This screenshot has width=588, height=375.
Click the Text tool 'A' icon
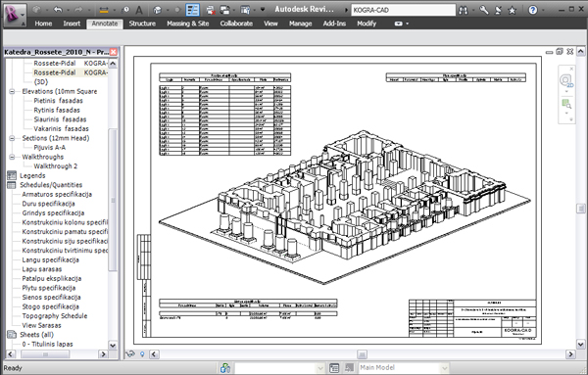pos(139,10)
